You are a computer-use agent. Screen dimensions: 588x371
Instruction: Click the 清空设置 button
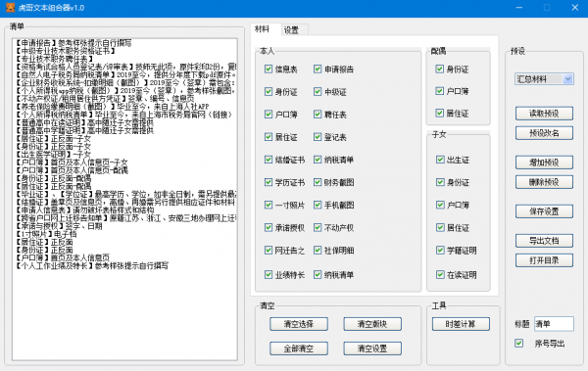coord(372,348)
